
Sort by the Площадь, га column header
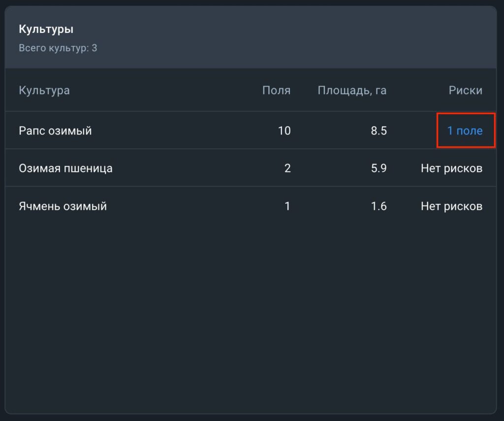point(352,91)
